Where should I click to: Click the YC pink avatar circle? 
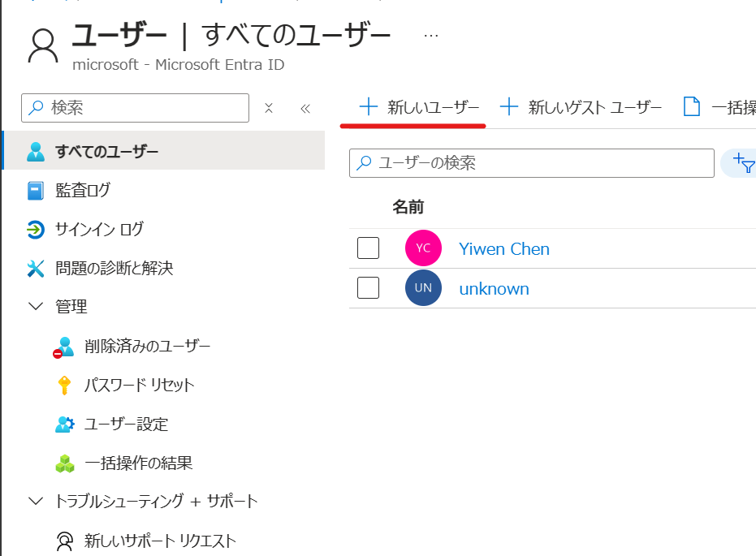tap(423, 248)
